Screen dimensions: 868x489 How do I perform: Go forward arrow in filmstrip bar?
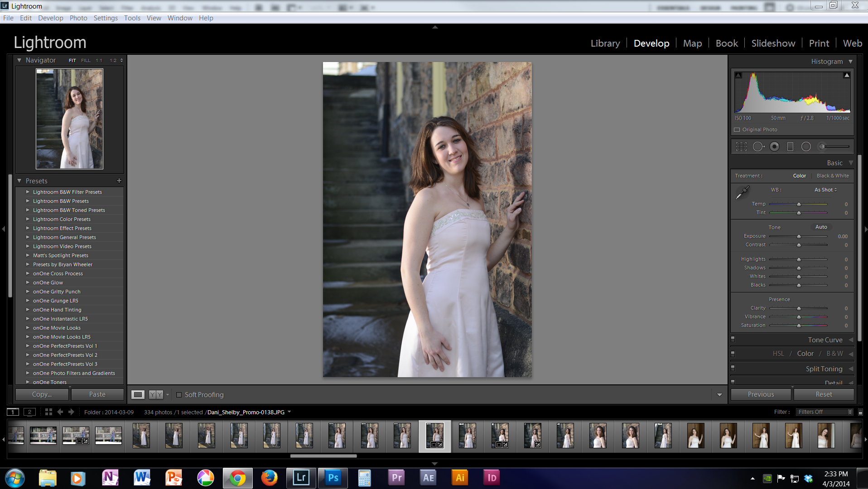[71, 412]
